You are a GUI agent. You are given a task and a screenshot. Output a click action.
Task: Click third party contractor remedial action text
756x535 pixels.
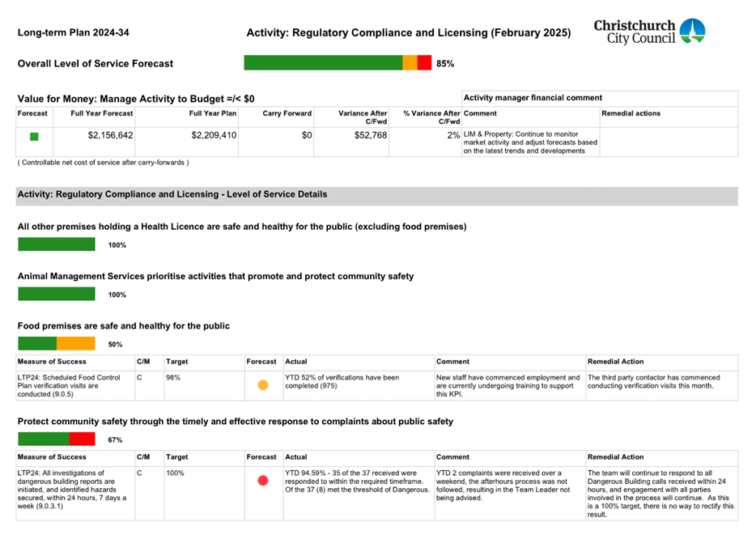coord(653,382)
